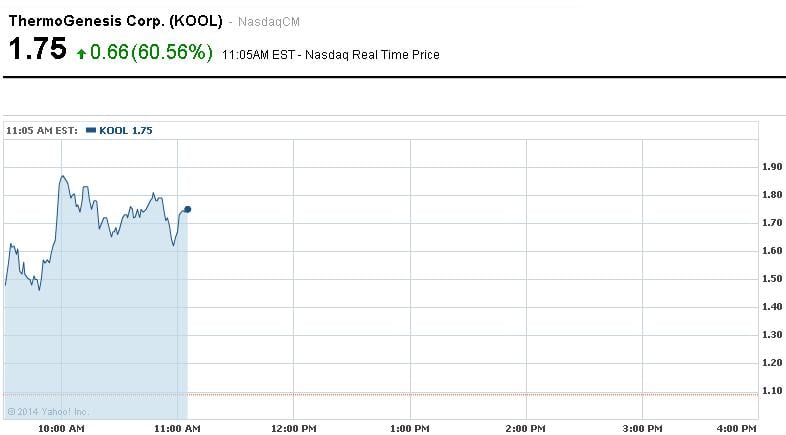This screenshot has width=786, height=435.
Task: Click the current price dot on chart
Action: click(187, 209)
